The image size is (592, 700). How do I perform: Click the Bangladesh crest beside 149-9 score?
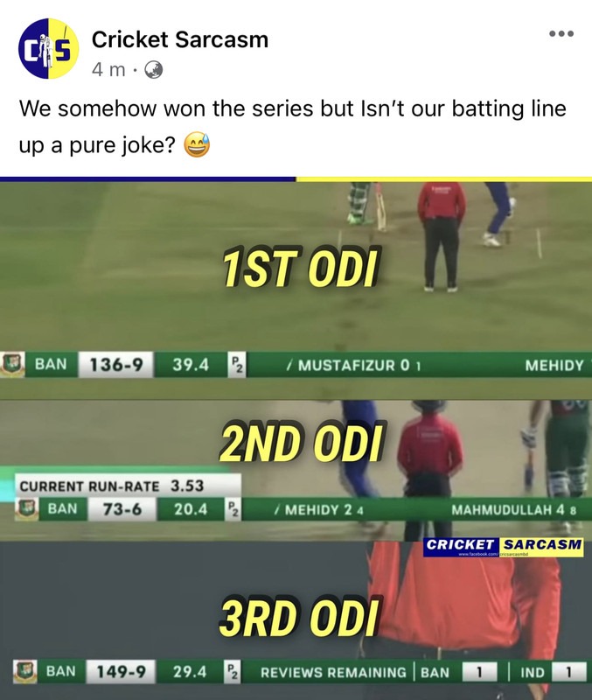pos(24,671)
